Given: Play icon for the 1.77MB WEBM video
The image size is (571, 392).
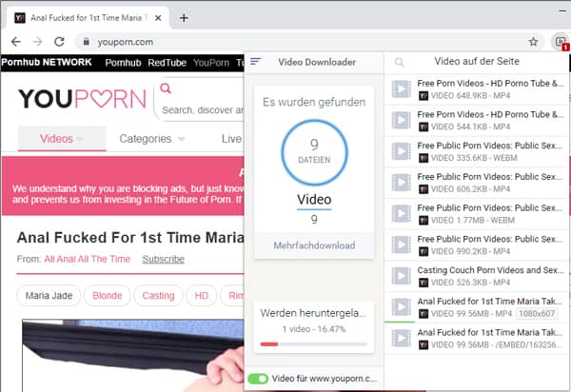Looking at the screenshot, I should [402, 214].
